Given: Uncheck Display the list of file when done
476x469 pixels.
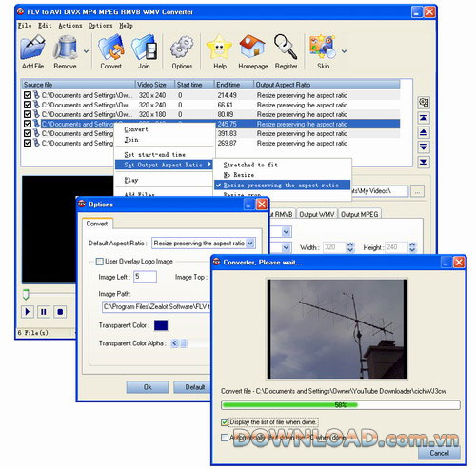Looking at the screenshot, I should 225,422.
